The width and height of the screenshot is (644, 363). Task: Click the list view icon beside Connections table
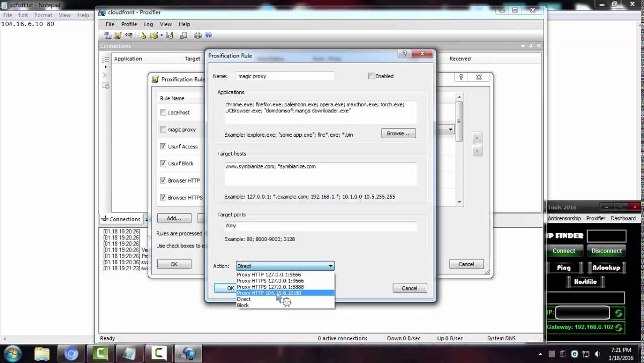(x=106, y=59)
